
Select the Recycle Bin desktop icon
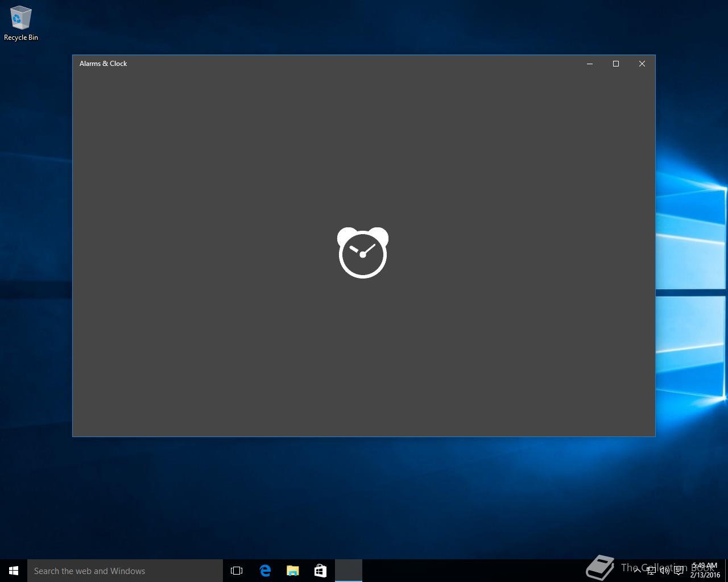21,24
